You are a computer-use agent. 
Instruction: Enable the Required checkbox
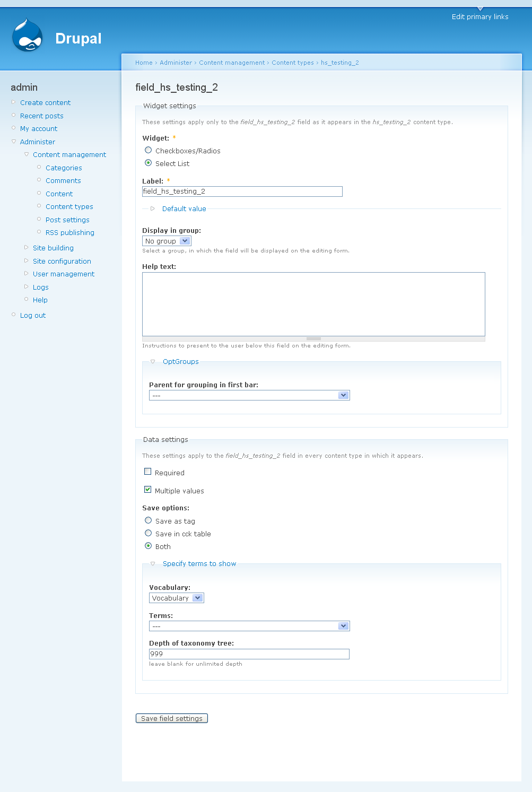(x=147, y=471)
